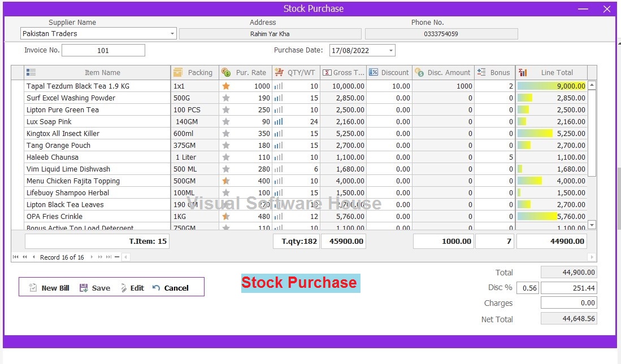Screen dimensions: 621x364
Task: Click the grid's scroll-up arrow
Action: (x=592, y=85)
